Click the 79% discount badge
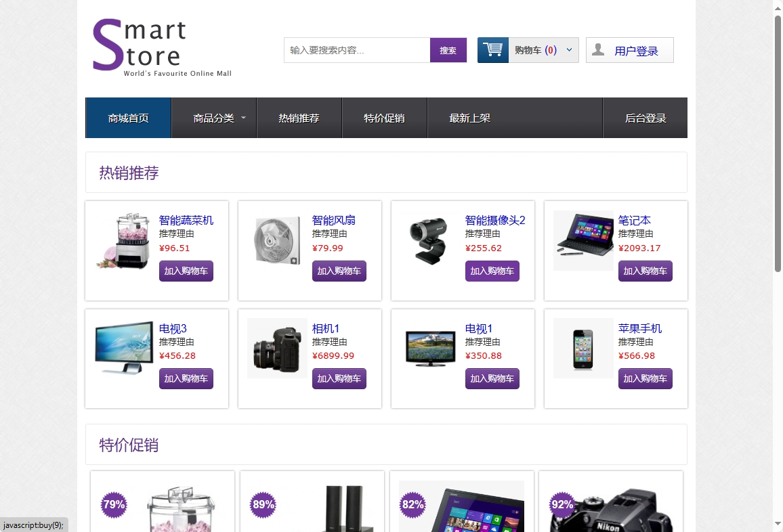 (113, 504)
